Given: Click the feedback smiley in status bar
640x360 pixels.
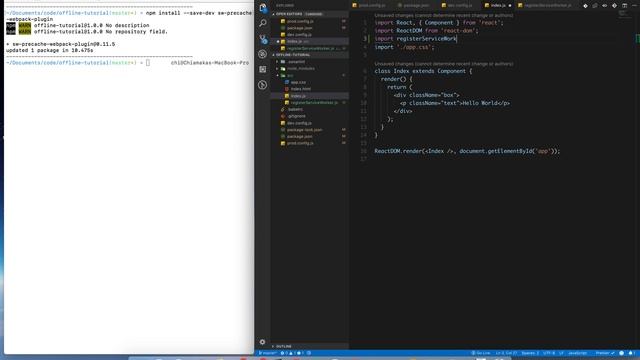Looking at the screenshot, I should (x=622, y=353).
